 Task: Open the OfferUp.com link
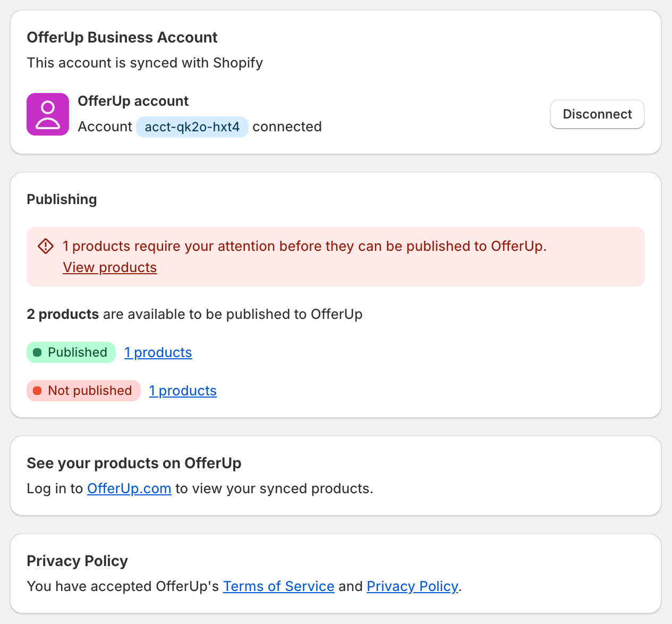[x=129, y=488]
